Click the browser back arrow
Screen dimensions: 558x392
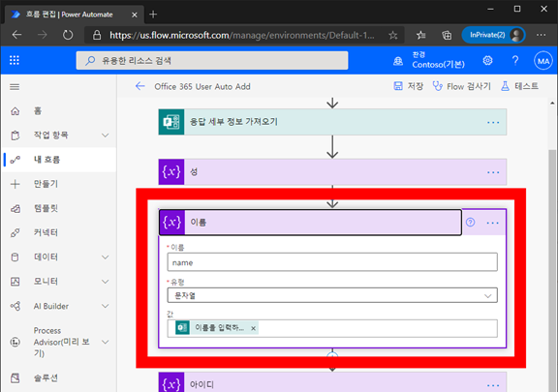point(16,35)
